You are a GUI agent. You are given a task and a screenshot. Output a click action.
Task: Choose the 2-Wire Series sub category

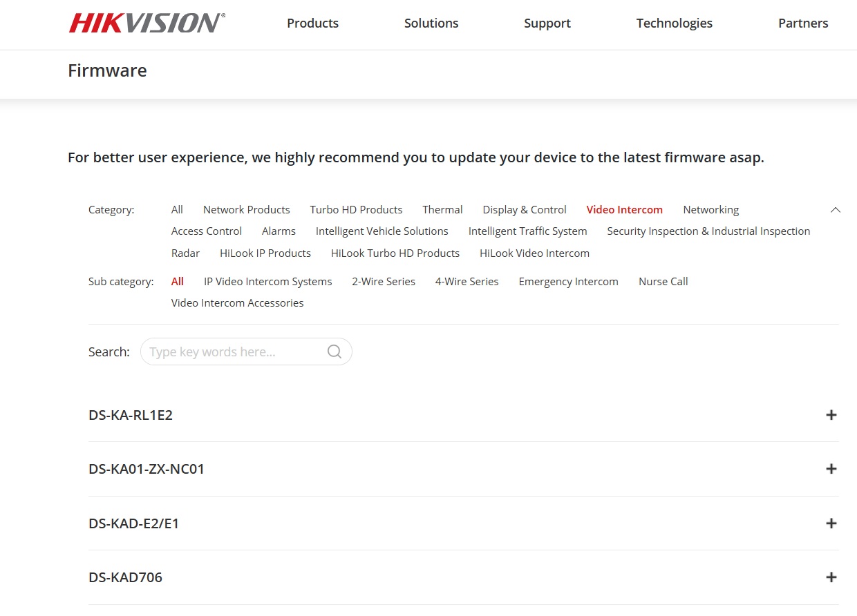coord(384,282)
